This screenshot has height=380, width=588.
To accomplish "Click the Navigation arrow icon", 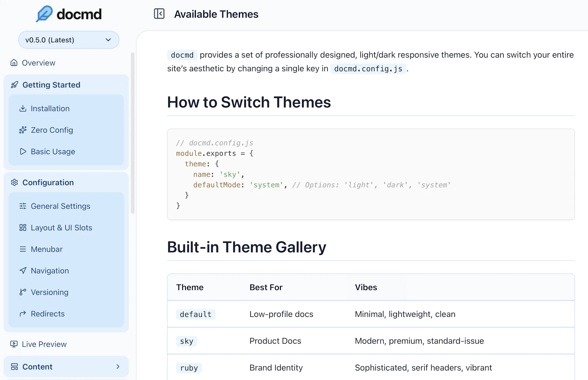I will point(23,271).
